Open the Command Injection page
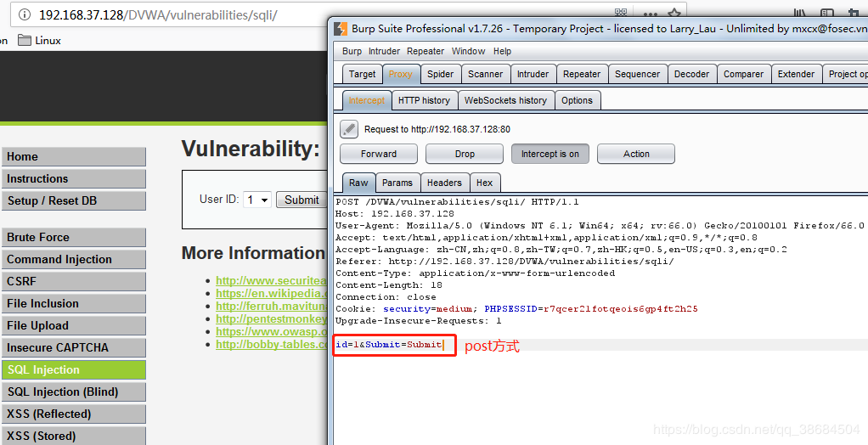868x445 pixels. [74, 260]
